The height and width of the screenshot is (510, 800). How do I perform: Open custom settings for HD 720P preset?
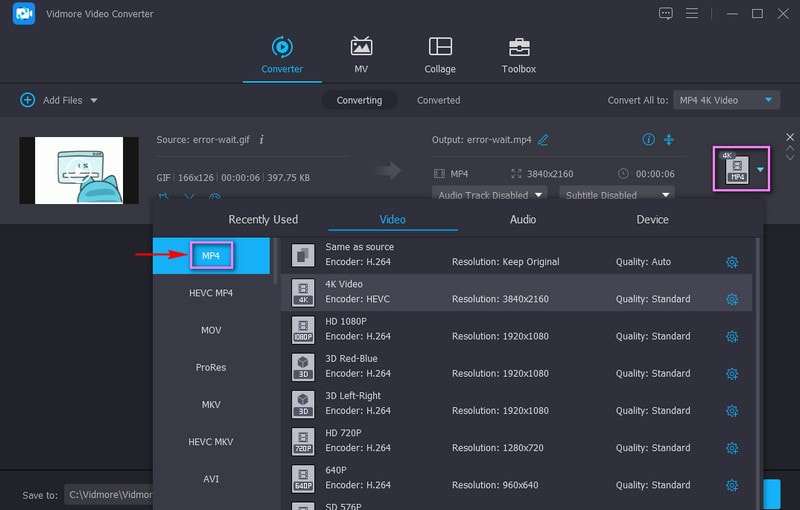pos(731,448)
